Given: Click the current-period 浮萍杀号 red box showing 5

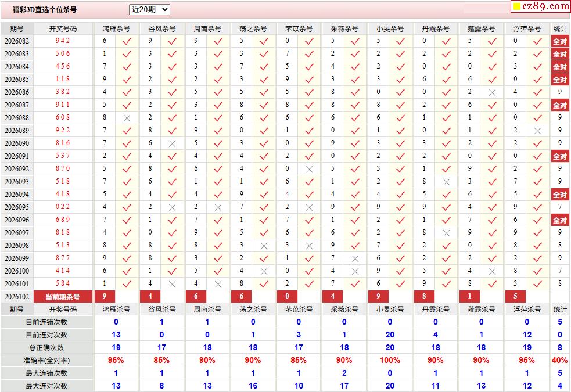Looking at the screenshot, I should (x=515, y=296).
